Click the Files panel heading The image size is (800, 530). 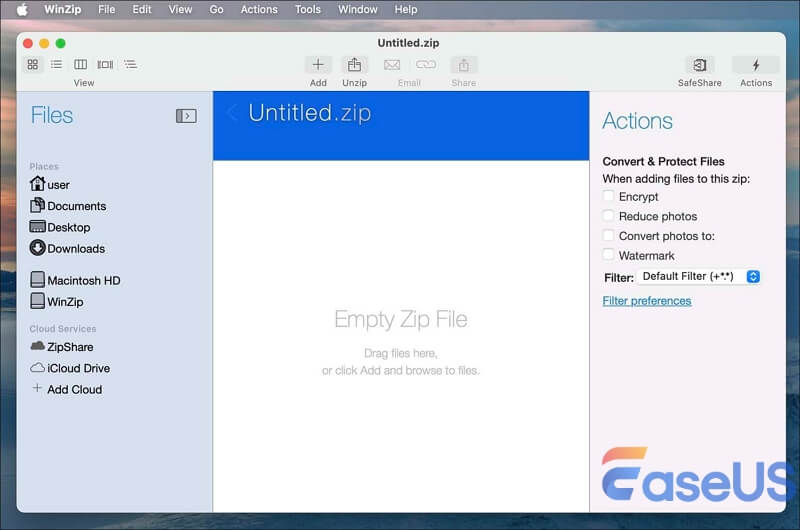(52, 115)
